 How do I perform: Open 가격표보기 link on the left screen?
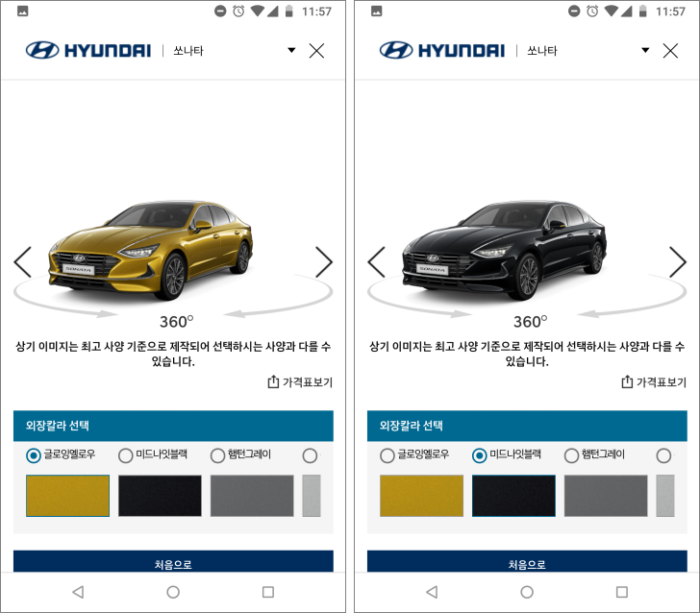pyautogui.click(x=308, y=381)
